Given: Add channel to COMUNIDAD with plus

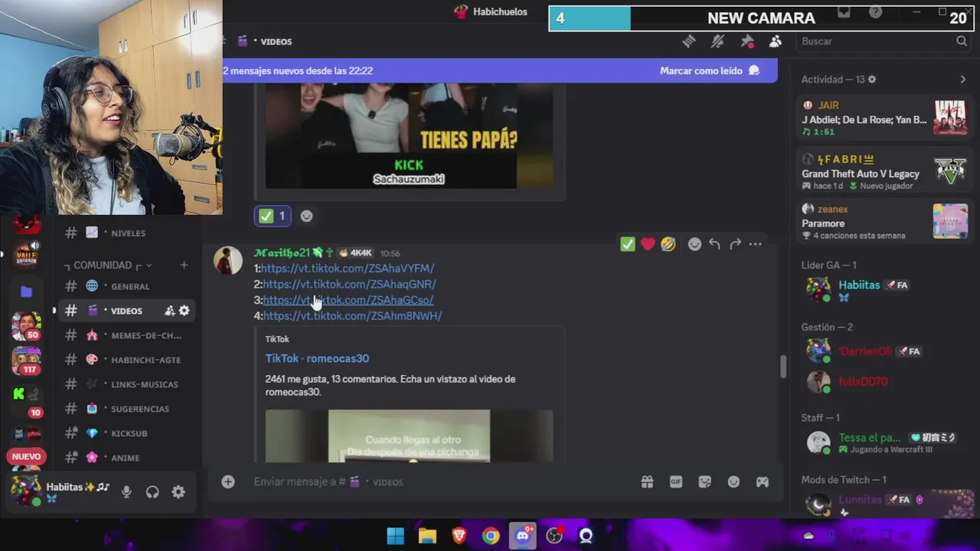Looking at the screenshot, I should (x=184, y=265).
